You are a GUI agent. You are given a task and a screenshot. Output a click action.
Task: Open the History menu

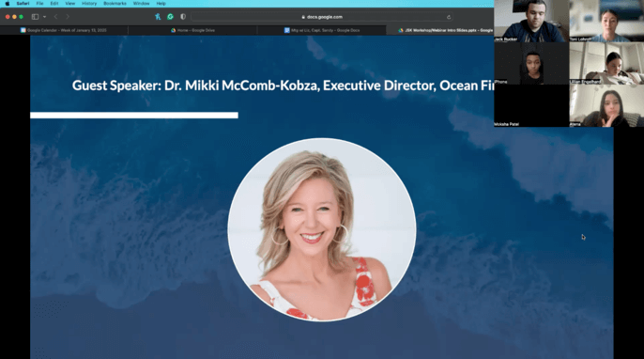[89, 4]
